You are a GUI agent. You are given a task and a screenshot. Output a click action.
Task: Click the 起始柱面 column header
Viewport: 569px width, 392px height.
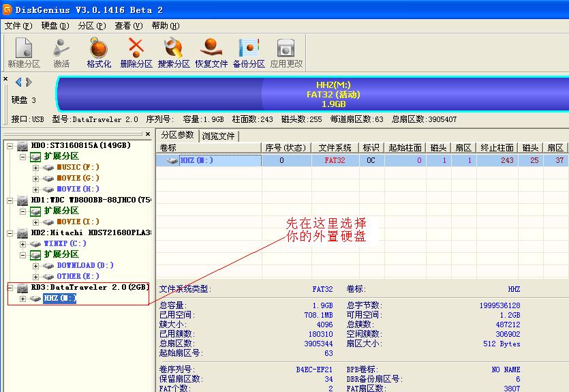point(405,148)
